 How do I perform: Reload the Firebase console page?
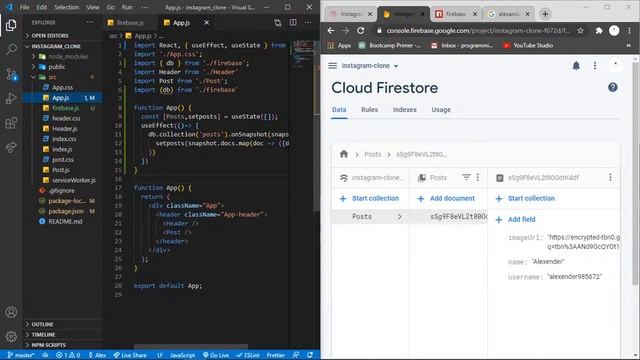361,31
